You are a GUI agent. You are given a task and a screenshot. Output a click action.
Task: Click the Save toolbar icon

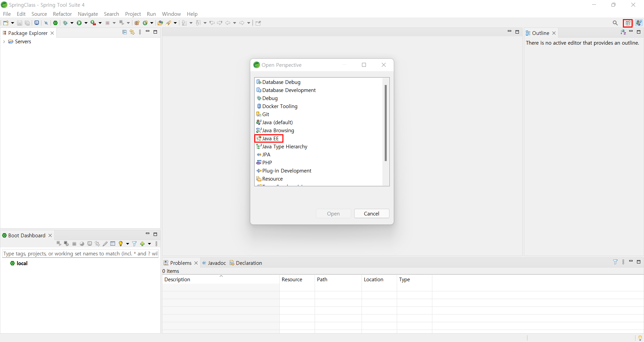tap(19, 23)
